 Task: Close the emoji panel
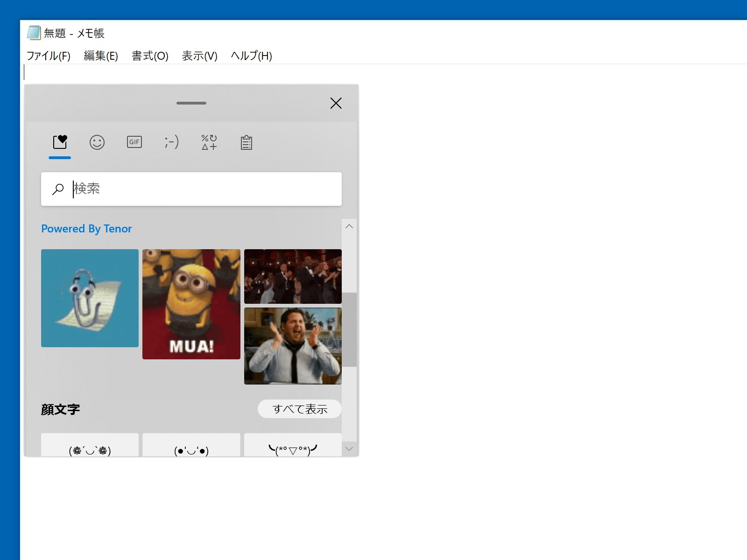(x=336, y=103)
